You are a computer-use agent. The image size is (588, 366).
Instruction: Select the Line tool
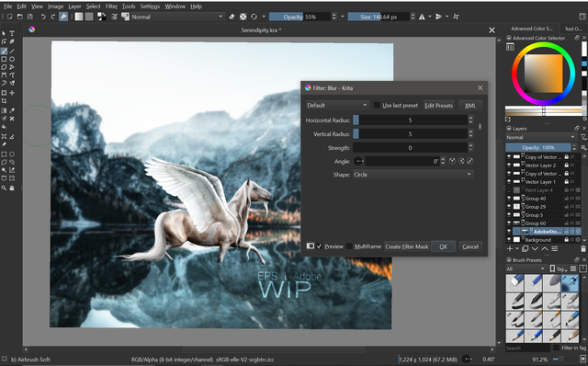[x=12, y=51]
